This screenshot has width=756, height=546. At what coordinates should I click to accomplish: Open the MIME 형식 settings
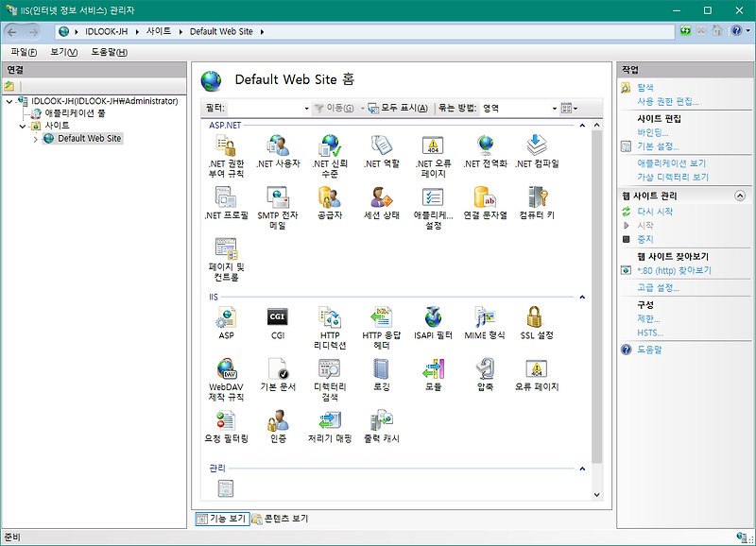click(x=484, y=321)
